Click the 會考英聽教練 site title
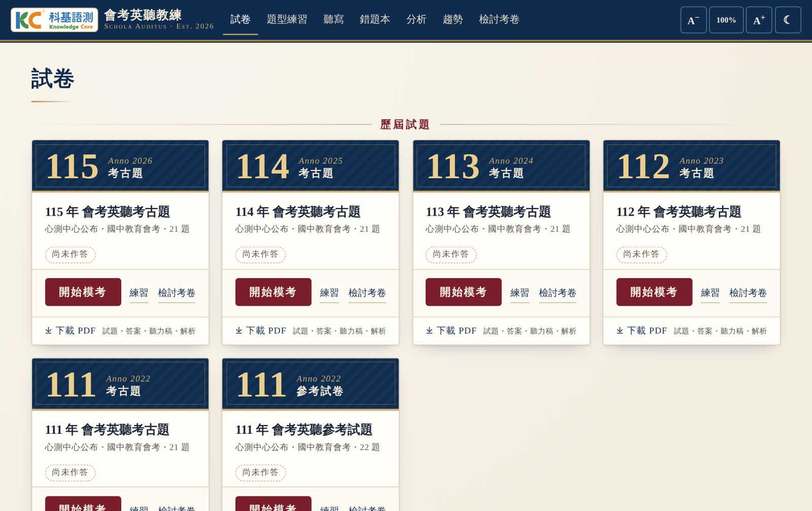 [x=143, y=15]
